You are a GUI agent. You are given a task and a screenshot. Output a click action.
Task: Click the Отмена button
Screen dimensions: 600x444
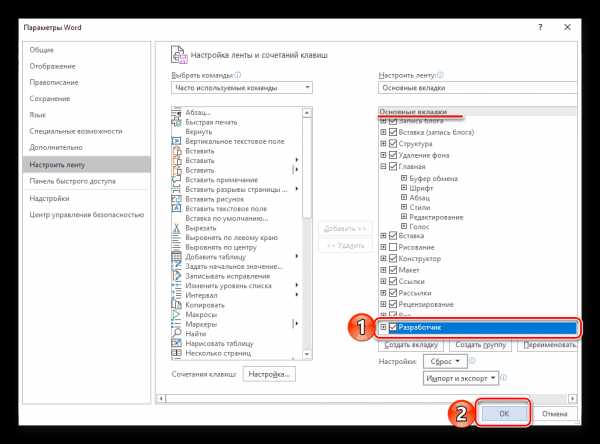554,413
